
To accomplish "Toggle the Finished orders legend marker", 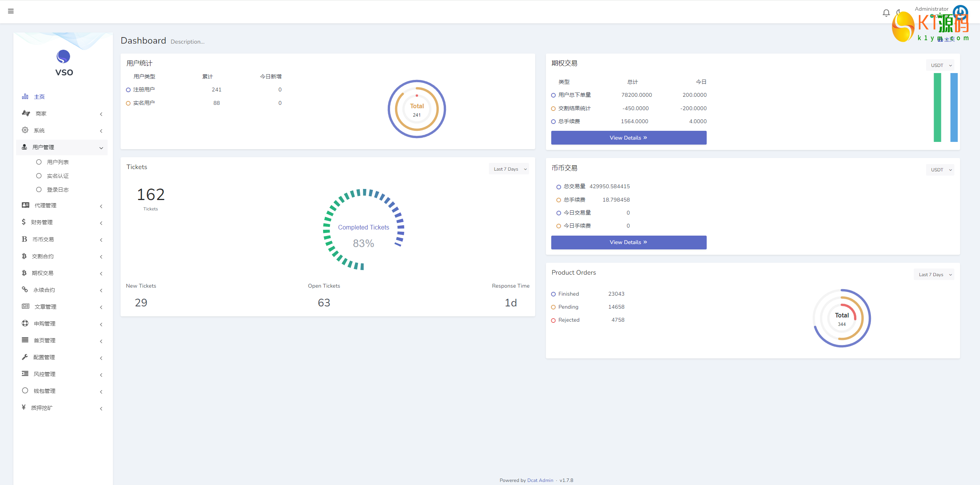I will (x=553, y=294).
